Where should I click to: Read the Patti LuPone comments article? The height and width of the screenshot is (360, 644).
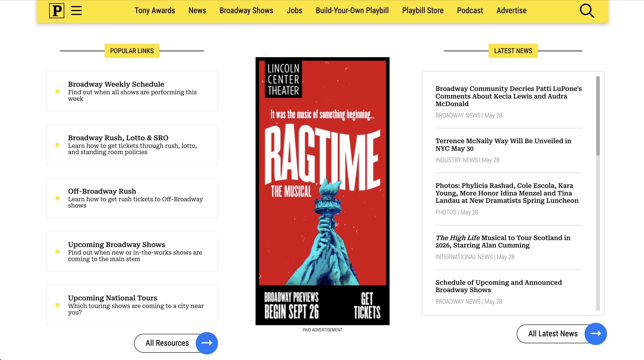click(508, 96)
